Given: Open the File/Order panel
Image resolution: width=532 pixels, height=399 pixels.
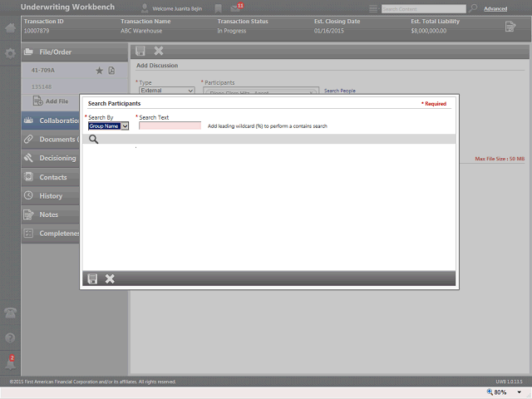Looking at the screenshot, I should (x=74, y=52).
